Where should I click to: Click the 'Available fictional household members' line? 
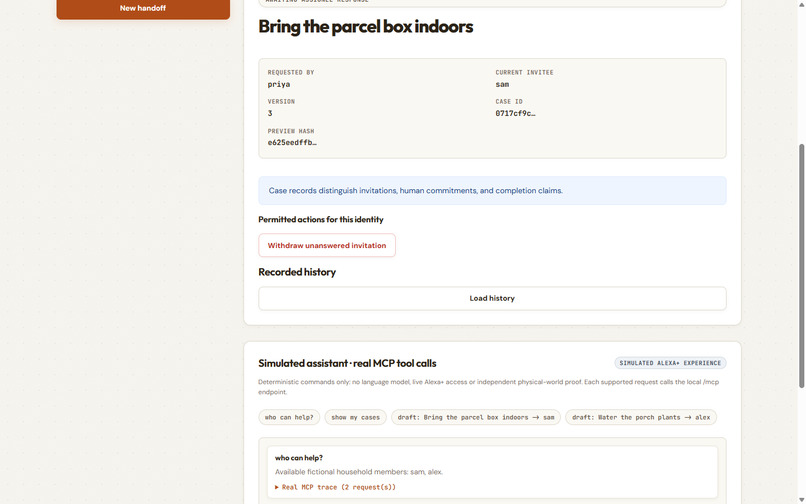(359, 472)
